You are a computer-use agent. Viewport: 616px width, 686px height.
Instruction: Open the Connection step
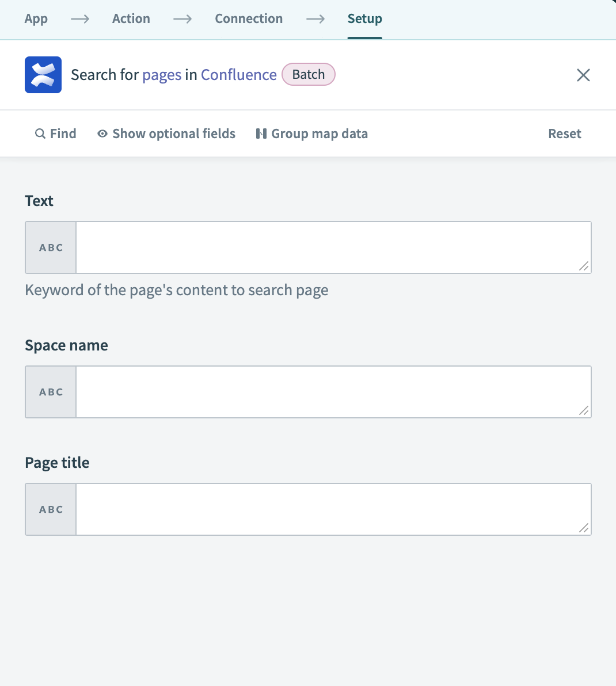(x=249, y=18)
